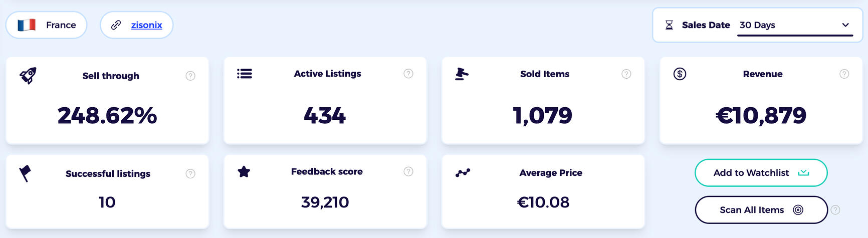This screenshot has height=238, width=868.
Task: Open Feedback score help tooltip
Action: pyautogui.click(x=408, y=172)
